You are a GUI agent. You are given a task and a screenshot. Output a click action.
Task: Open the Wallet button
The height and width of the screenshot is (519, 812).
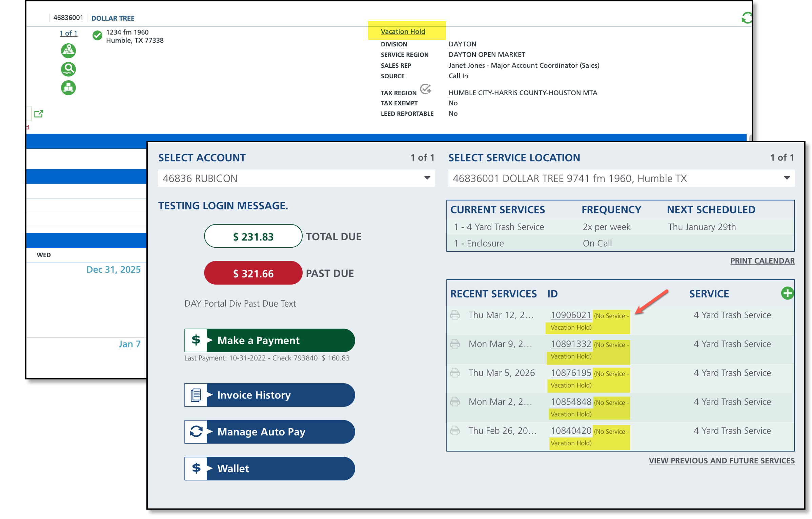(x=269, y=469)
